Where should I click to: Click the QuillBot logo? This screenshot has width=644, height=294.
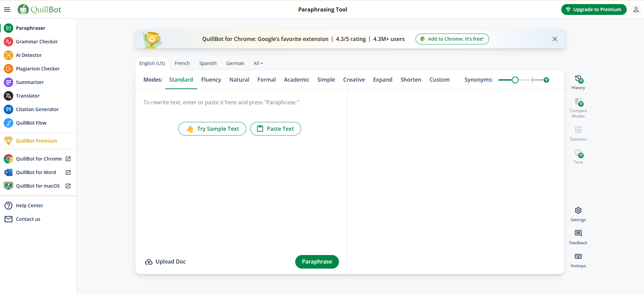pos(39,9)
